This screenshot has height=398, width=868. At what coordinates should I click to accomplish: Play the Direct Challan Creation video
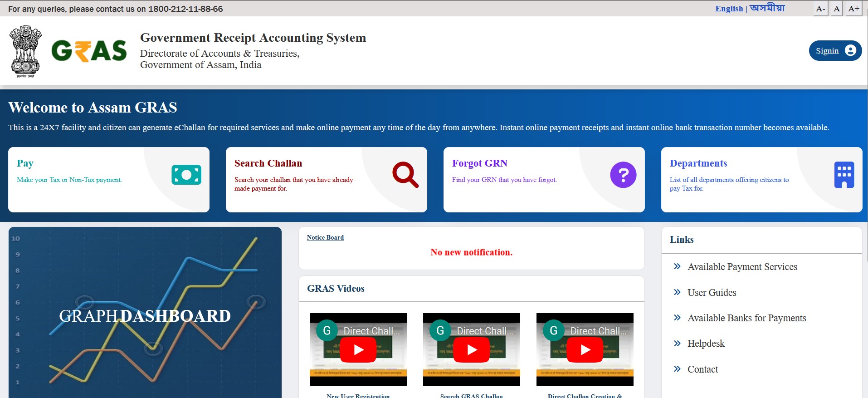(585, 350)
